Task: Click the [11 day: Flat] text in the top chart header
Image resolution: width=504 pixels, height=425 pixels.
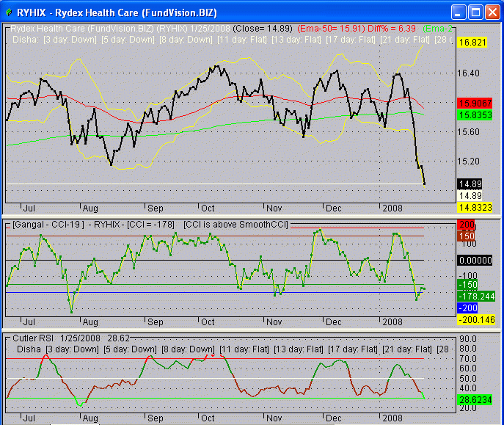Action: pyautogui.click(x=241, y=40)
